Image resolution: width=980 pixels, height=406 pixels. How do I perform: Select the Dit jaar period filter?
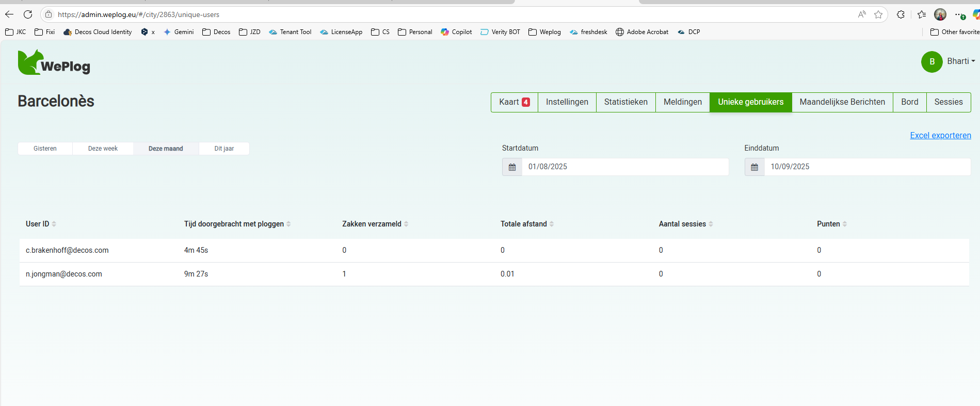(224, 149)
